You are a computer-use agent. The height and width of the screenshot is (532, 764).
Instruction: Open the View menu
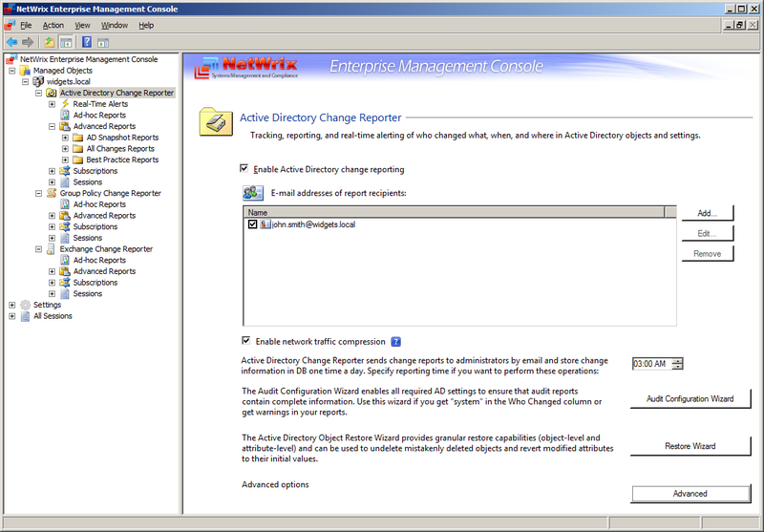coord(82,26)
